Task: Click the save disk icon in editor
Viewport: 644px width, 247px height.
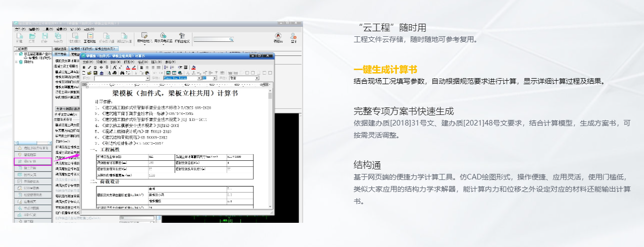Action: [x=95, y=73]
